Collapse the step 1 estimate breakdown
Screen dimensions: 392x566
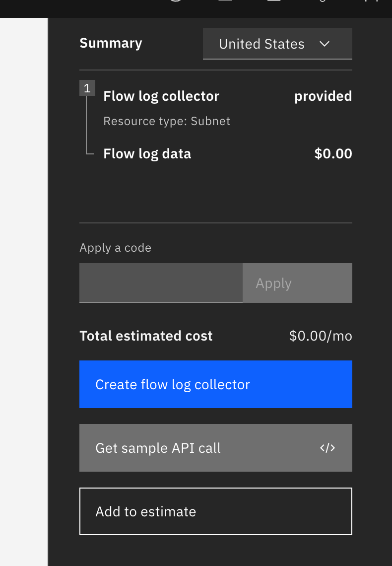(87, 88)
